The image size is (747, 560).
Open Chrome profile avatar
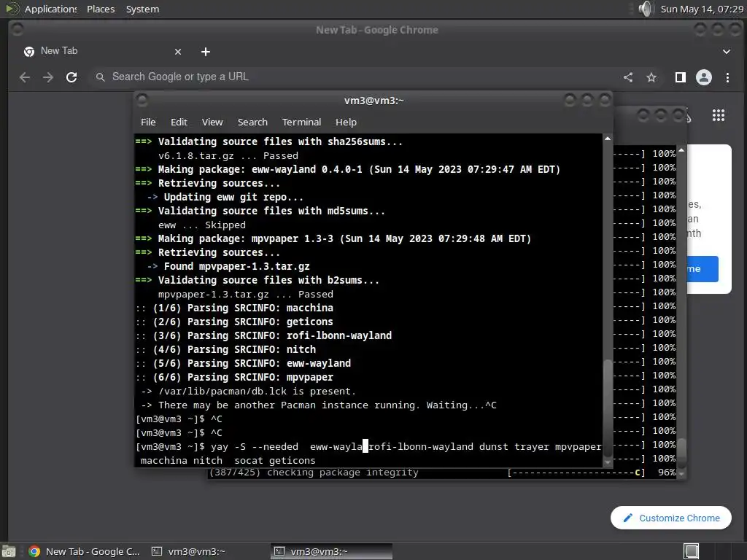coord(704,77)
